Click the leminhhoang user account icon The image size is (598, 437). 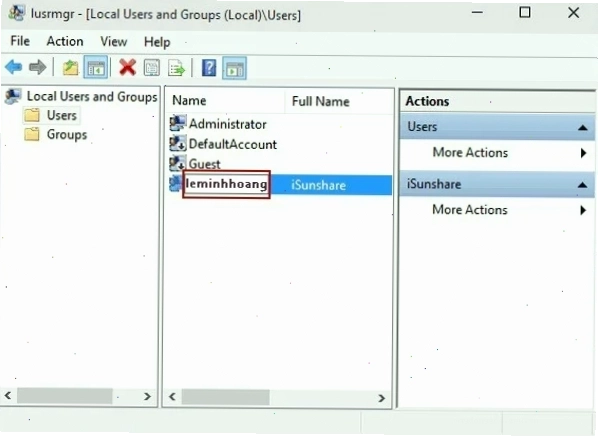tap(176, 184)
